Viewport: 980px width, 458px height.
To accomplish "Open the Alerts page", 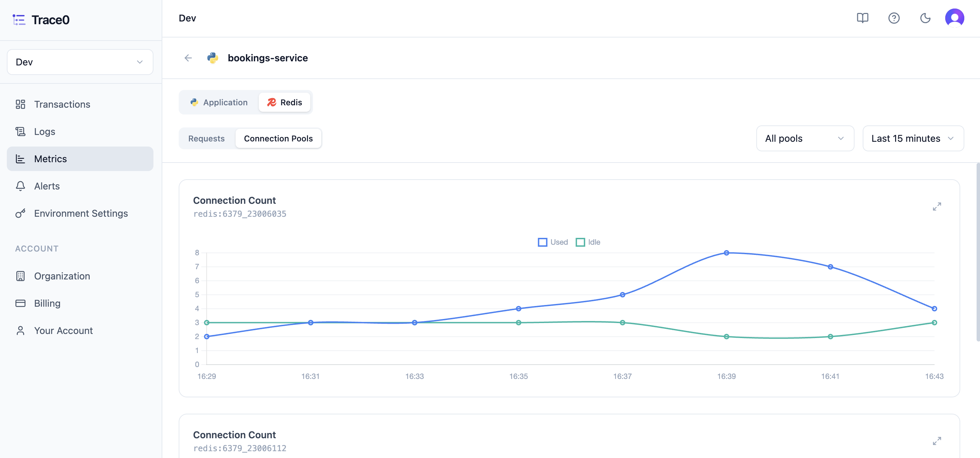I will click(80, 186).
